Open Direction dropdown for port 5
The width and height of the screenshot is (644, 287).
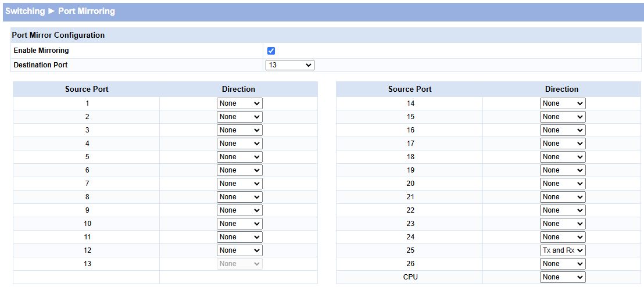click(x=239, y=157)
